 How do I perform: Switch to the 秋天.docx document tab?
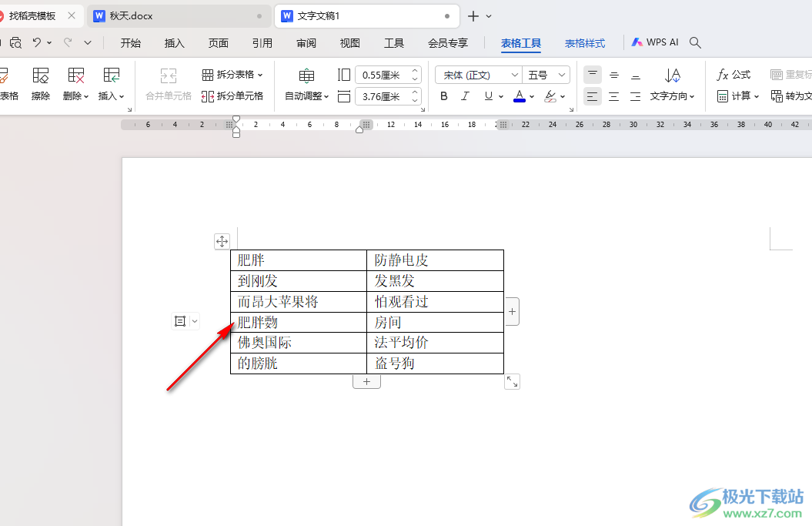(x=179, y=16)
